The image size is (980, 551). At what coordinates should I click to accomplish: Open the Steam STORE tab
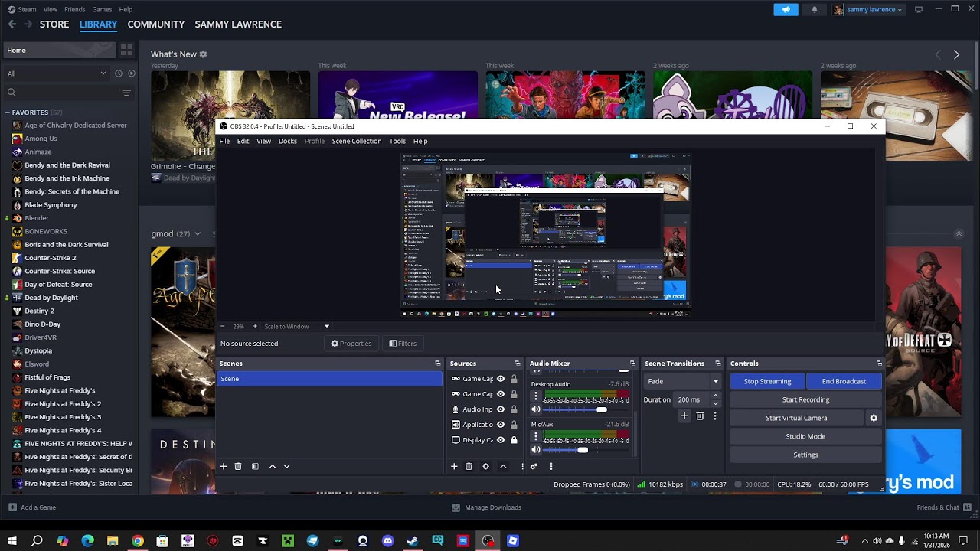(x=54, y=24)
